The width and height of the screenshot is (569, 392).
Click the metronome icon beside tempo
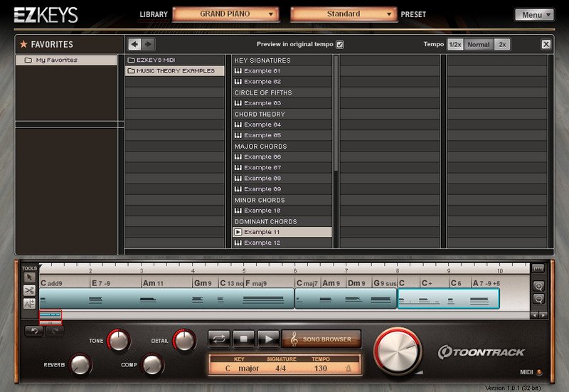pos(349,369)
